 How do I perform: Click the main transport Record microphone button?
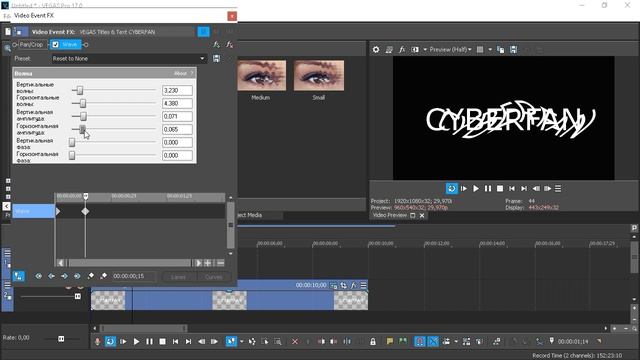(98, 342)
